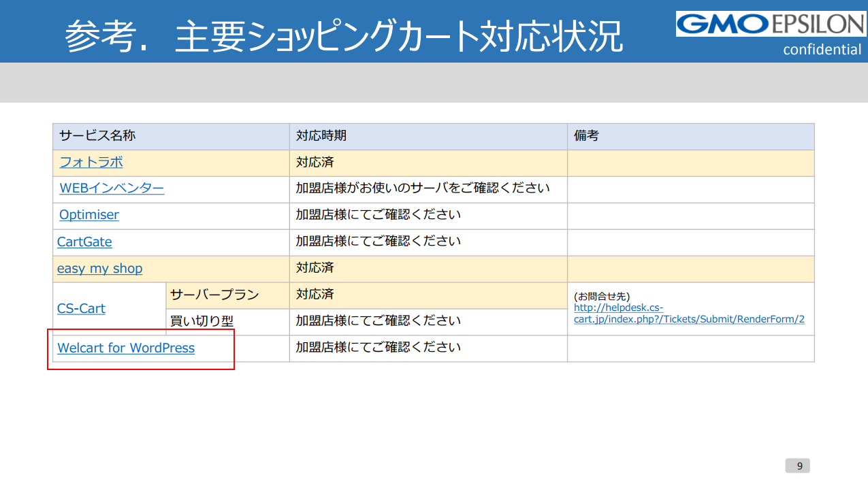Open the helpdesk.cs-cart.jp inquiry URL
The height and width of the screenshot is (483, 868).
[689, 314]
